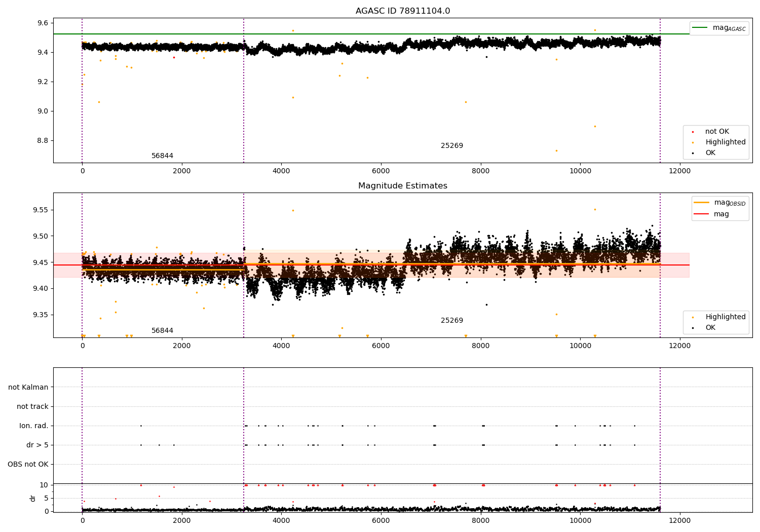Image resolution: width=760 pixels, height=532 pixels.
Task: Click x-tick "12000" under the bottom plot
Action: [x=679, y=520]
